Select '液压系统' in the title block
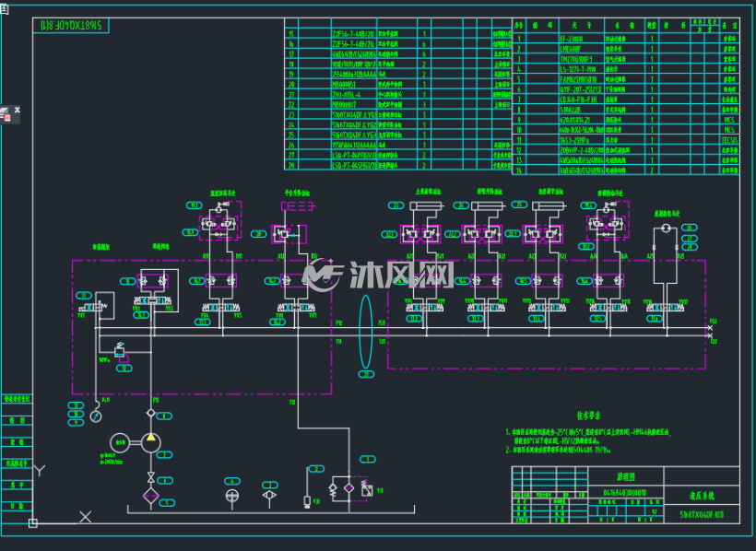Viewport: 756px width, 551px height. (702, 495)
